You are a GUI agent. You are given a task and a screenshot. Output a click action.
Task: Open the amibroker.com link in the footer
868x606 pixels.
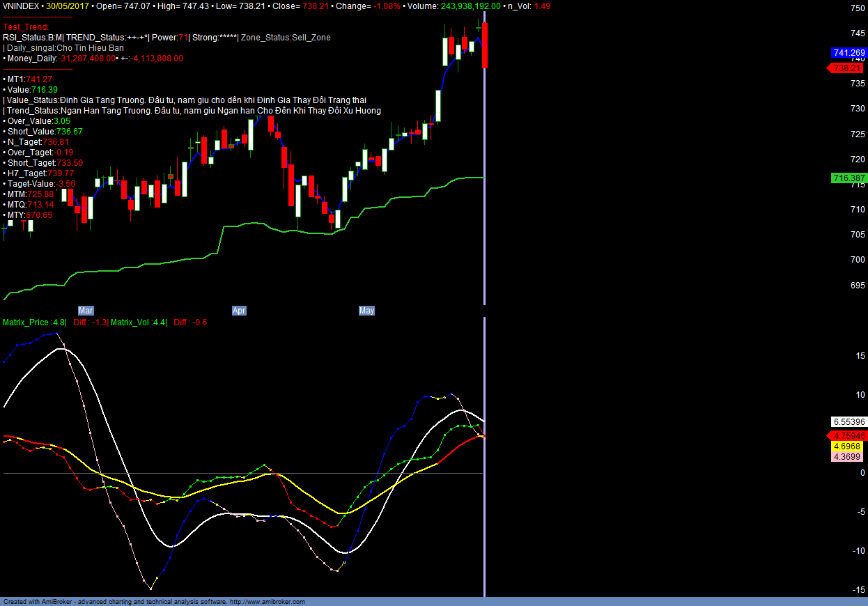coord(267,602)
